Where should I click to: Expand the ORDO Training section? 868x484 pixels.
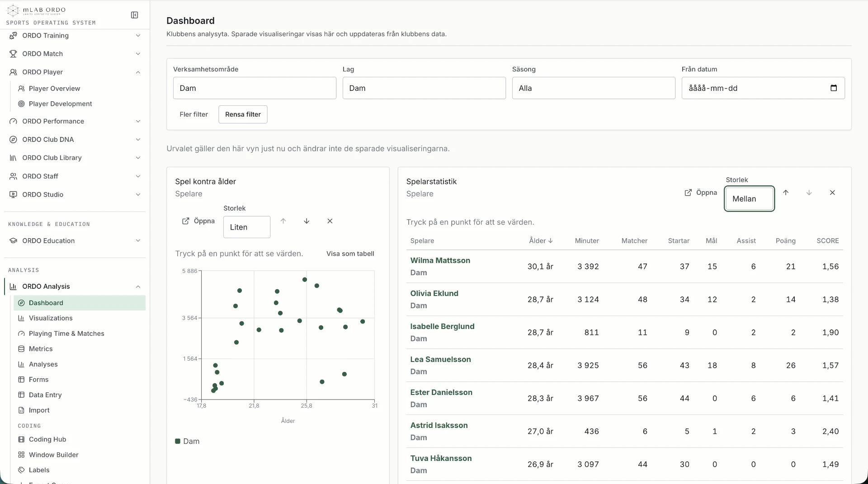[138, 35]
